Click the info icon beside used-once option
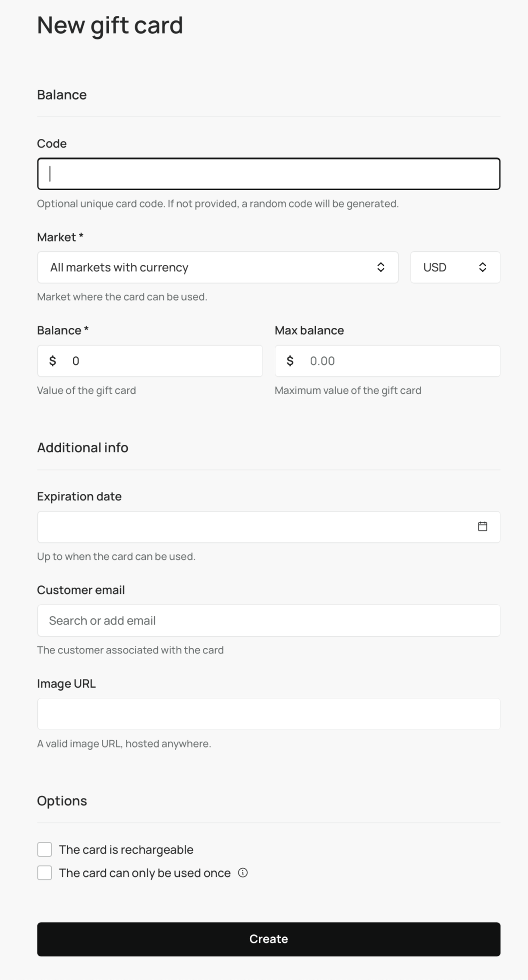Screen dimensions: 528x980 click(x=243, y=873)
